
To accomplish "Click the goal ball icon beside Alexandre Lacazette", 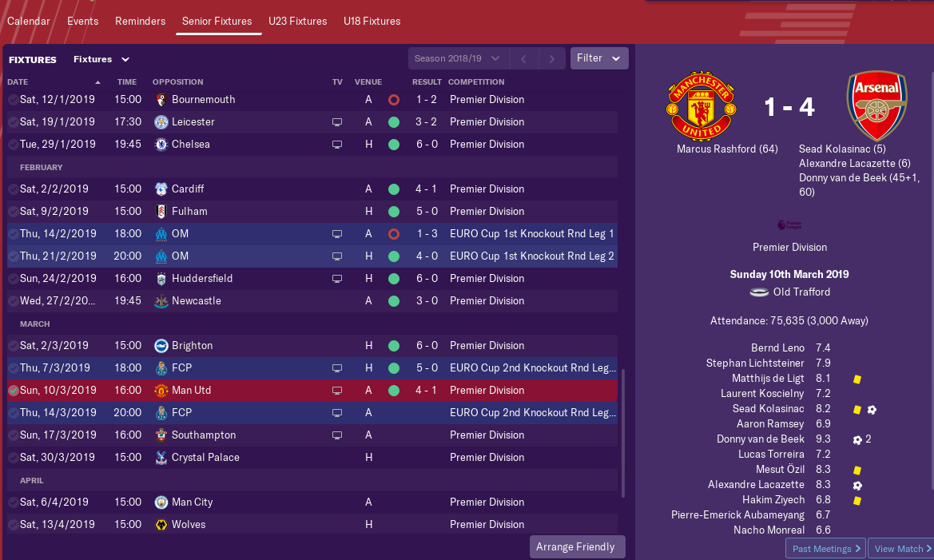I will [x=857, y=486].
